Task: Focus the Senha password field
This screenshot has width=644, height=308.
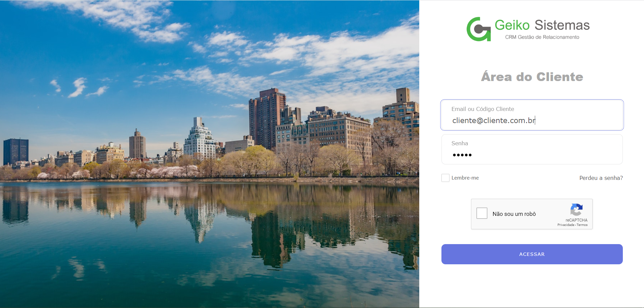Action: (532, 149)
